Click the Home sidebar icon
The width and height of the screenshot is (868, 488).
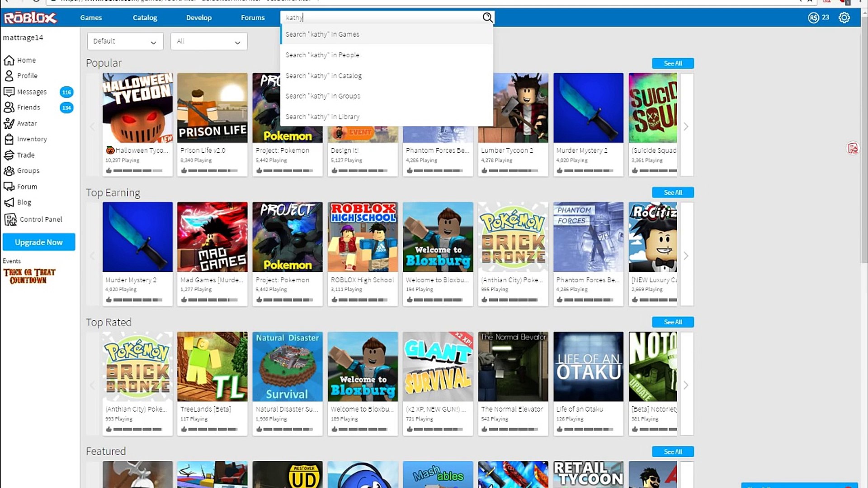[x=9, y=60]
